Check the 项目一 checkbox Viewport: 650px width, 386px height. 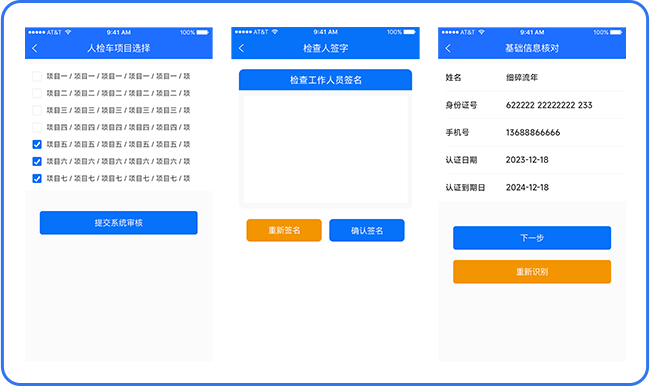coord(37,76)
